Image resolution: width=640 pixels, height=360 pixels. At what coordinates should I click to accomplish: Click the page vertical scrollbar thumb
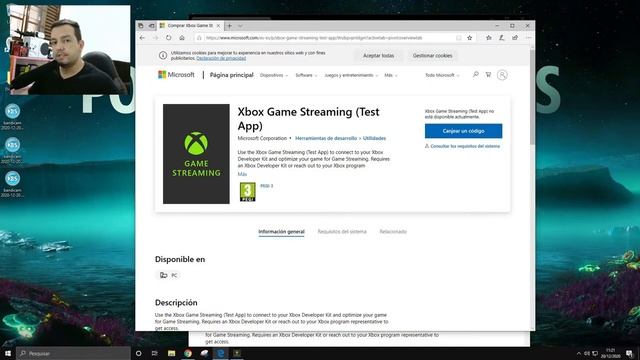pos(532,96)
